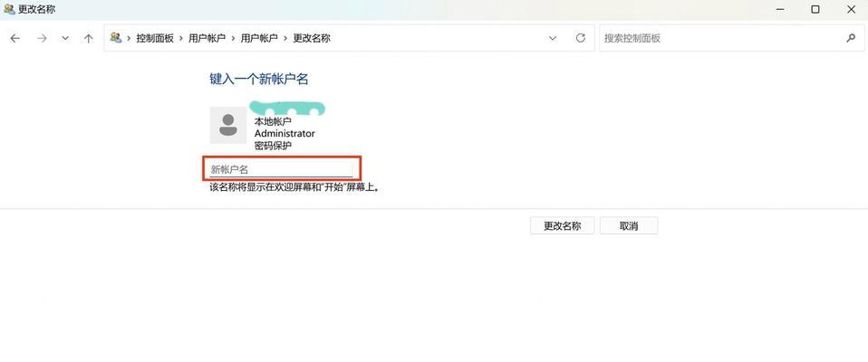Viewport: 868px width, 362px height.
Task: Click the 更改名称 breadcrumb item
Action: click(x=311, y=38)
